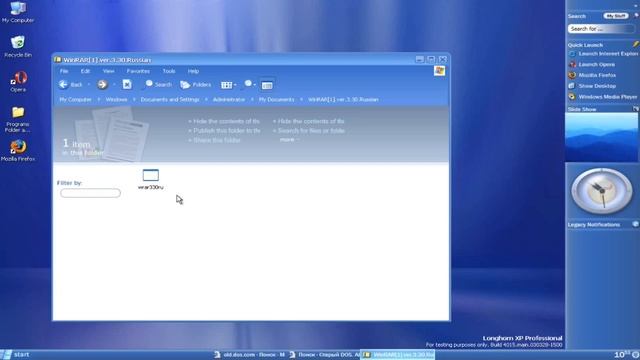Open Back button history dropdown arrow
Viewport: 640px width, 360px height.
coord(89,84)
